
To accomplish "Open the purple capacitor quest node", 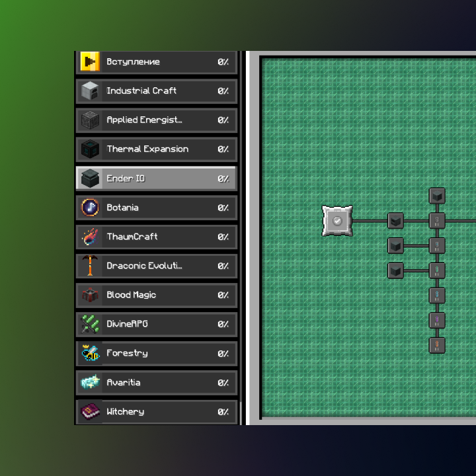I will pos(437,320).
